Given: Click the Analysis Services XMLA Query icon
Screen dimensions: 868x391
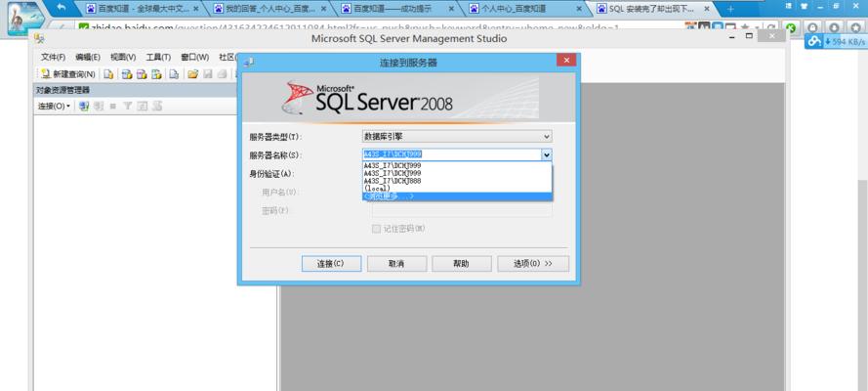Looking at the screenshot, I should point(156,74).
